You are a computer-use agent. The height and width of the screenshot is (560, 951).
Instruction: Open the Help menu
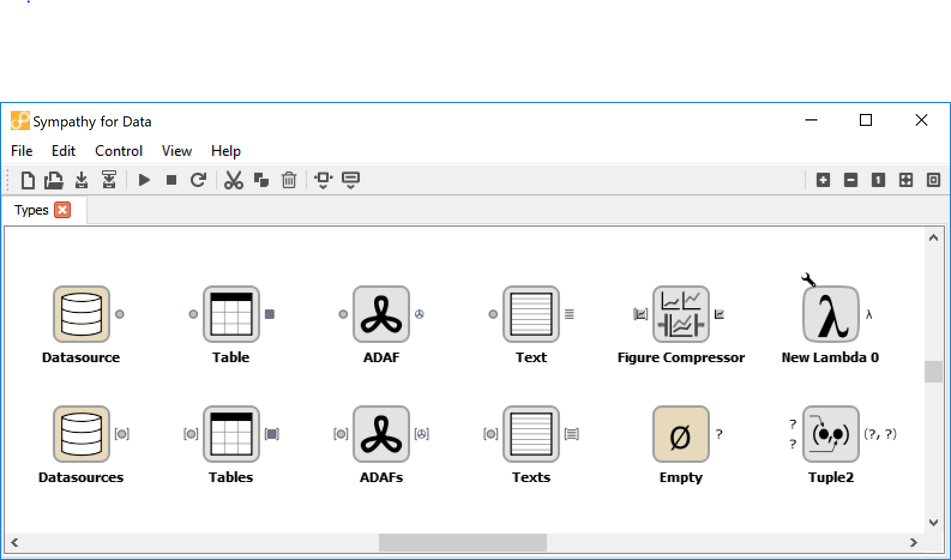click(226, 151)
